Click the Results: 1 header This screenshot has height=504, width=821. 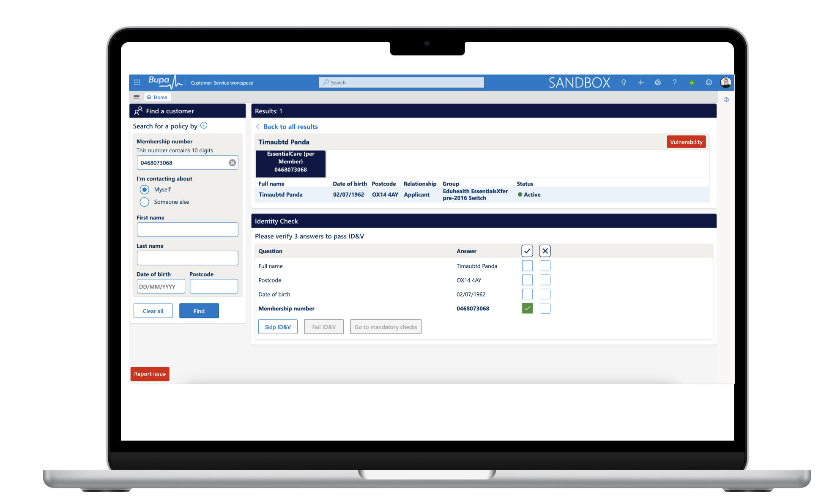pos(268,111)
